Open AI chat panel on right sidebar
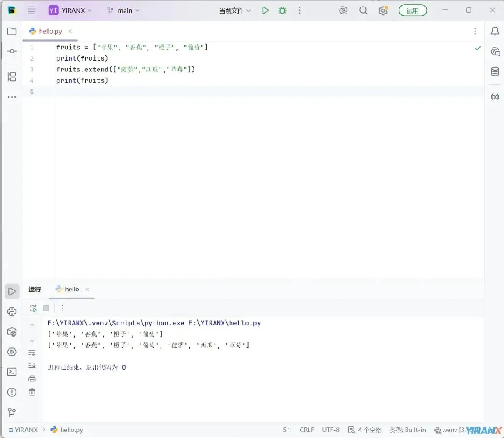The image size is (504, 438). (495, 51)
